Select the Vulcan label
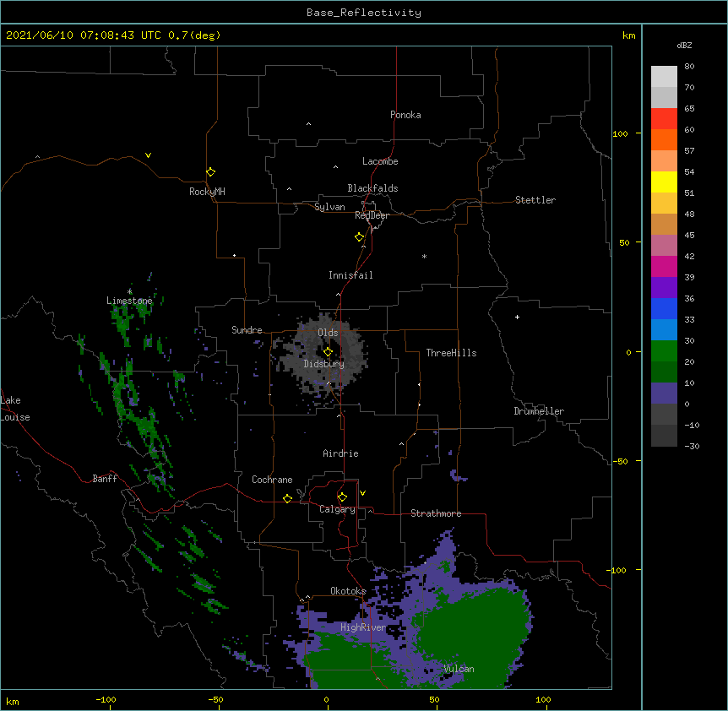 pyautogui.click(x=459, y=669)
